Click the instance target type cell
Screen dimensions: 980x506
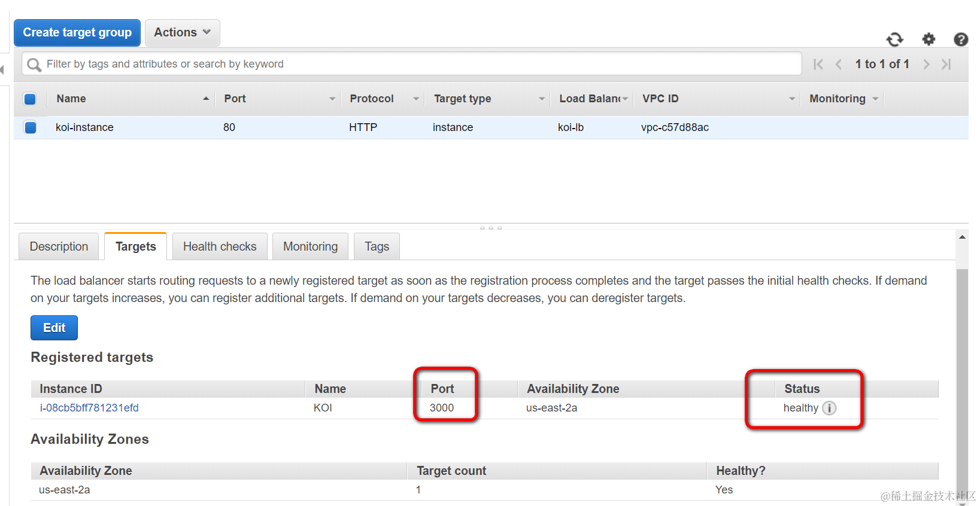[x=453, y=127]
